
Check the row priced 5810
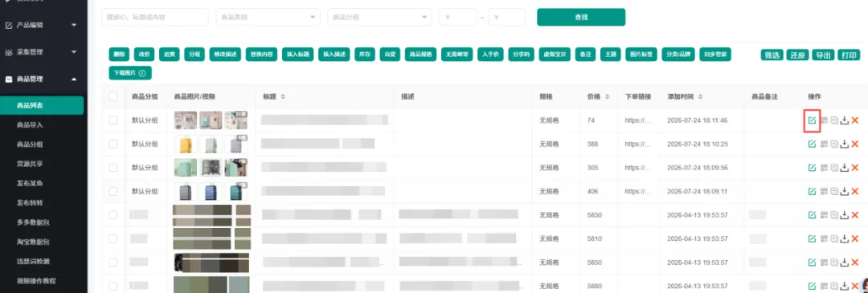(113, 238)
